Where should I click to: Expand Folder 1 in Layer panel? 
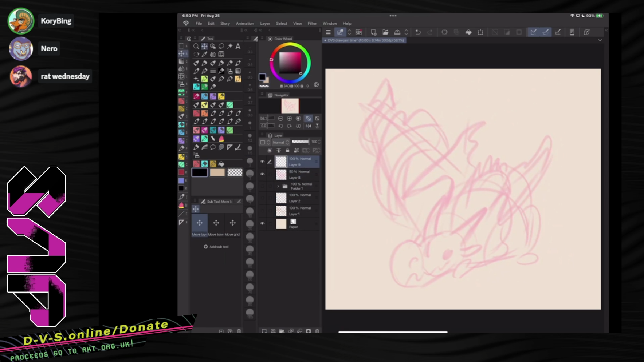pyautogui.click(x=278, y=186)
